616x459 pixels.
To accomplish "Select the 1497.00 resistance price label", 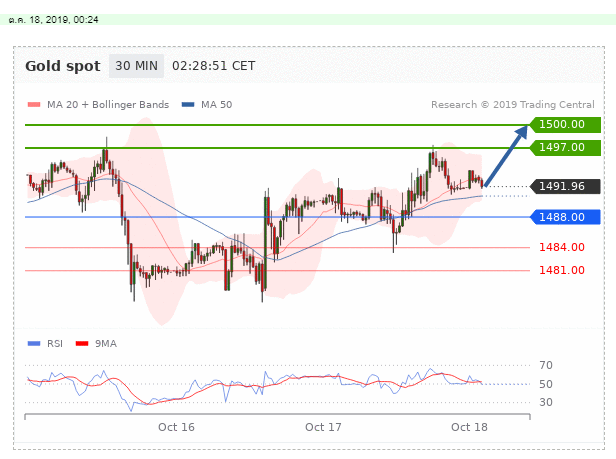I will pos(565,148).
